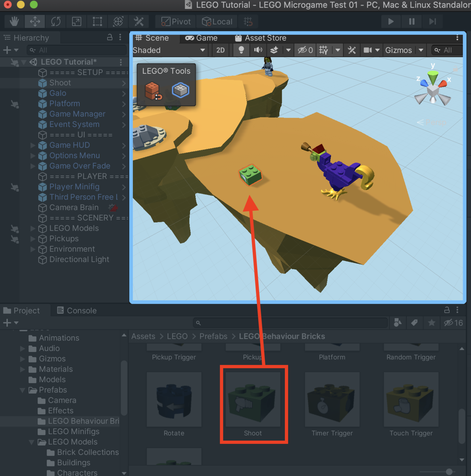Open component editor tools icon in Scene view

coord(352,50)
